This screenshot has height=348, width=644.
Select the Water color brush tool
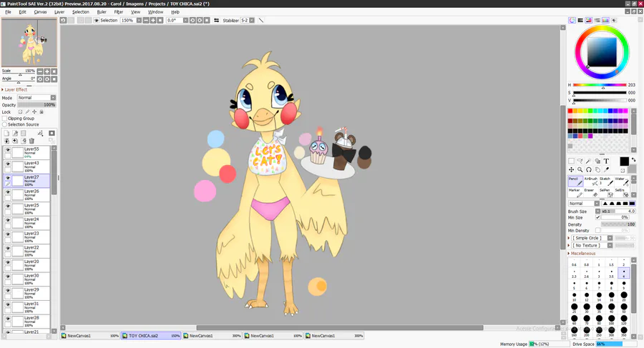point(621,181)
